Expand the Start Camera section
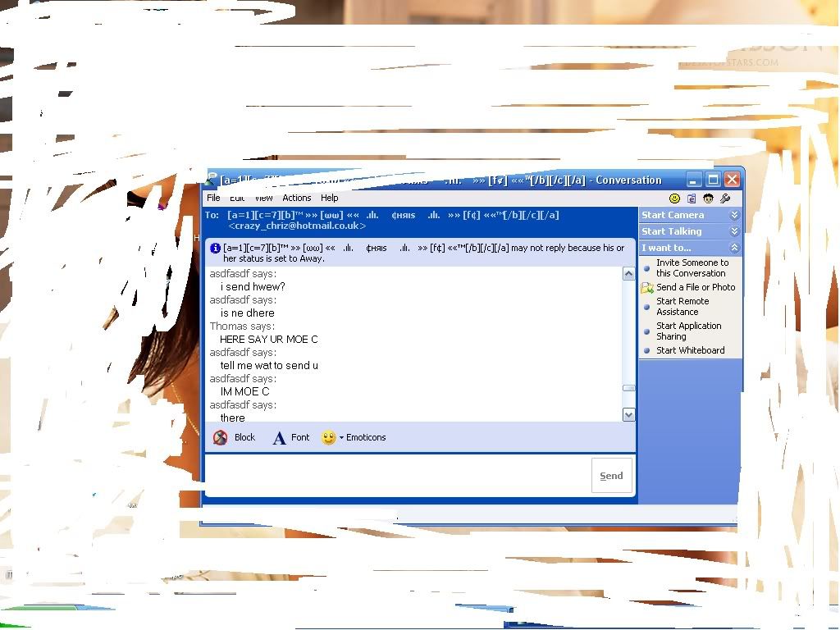The image size is (840, 630). click(x=734, y=215)
